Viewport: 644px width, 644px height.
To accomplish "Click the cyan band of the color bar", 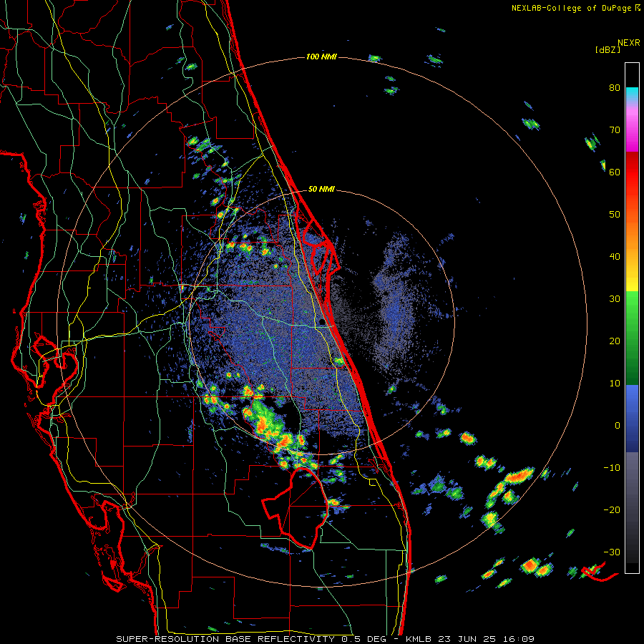I will (632, 92).
